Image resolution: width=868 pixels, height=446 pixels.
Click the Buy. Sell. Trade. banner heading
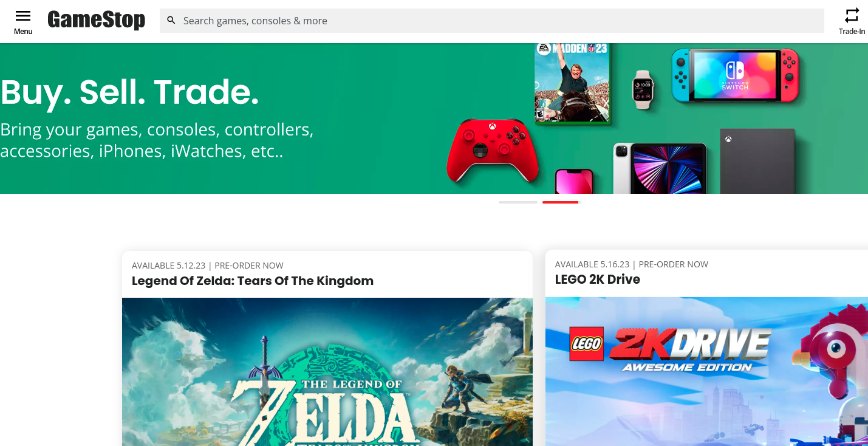130,92
